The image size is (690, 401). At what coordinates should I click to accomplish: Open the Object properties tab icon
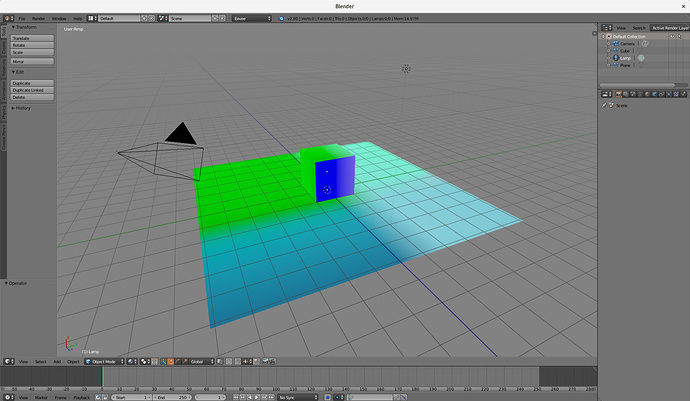point(654,94)
